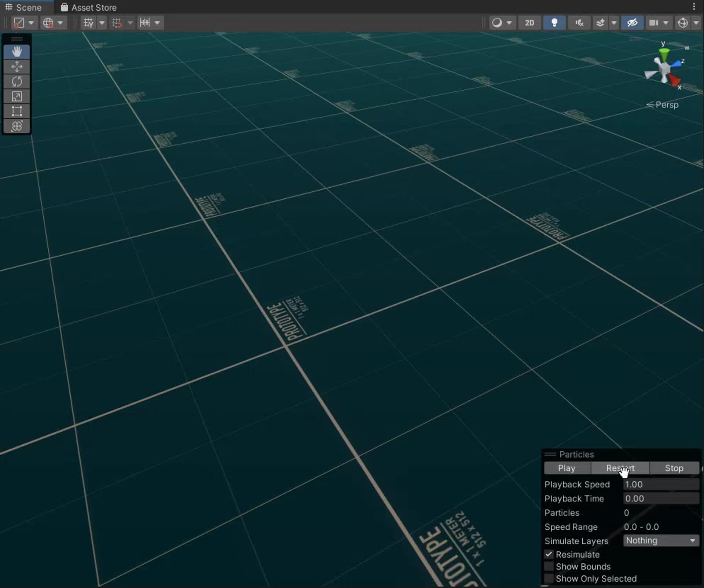Select the Rect Transform tool
Image resolution: width=704 pixels, height=588 pixels.
pyautogui.click(x=17, y=111)
